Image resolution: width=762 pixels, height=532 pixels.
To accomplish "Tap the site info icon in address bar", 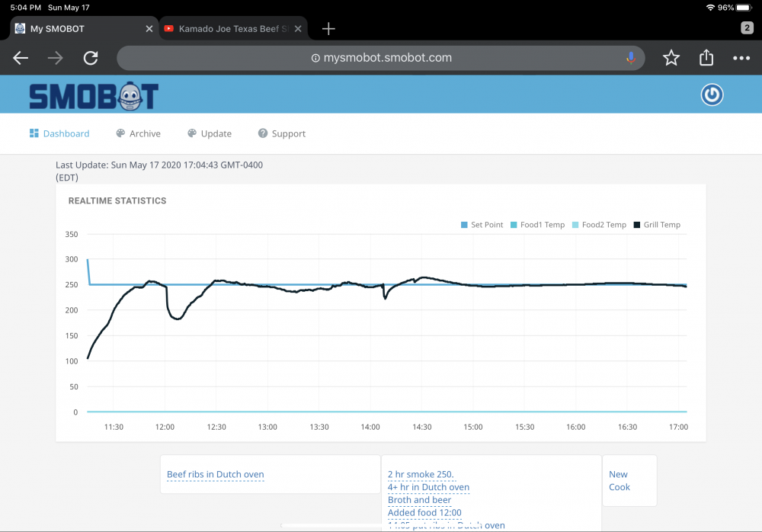I will 315,58.
